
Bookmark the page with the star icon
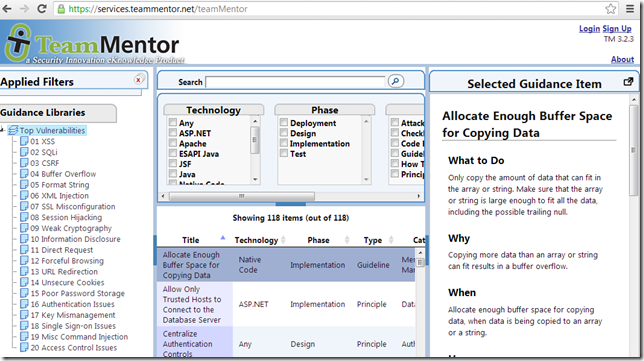click(611, 9)
